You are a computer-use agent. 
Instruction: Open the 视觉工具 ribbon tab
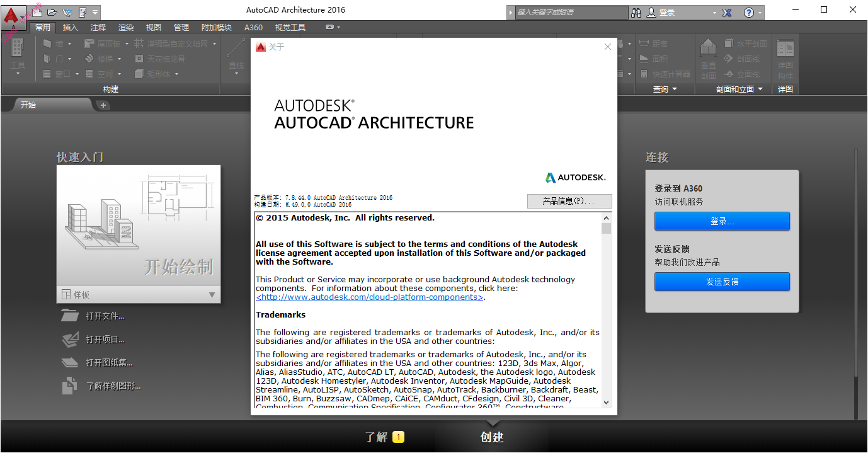[290, 27]
